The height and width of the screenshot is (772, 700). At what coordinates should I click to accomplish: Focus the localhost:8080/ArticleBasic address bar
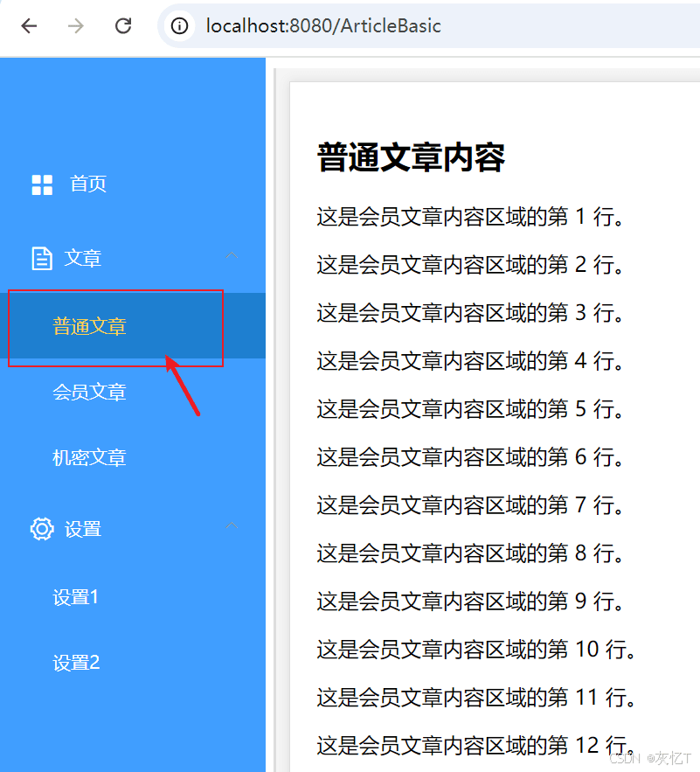[x=428, y=25]
